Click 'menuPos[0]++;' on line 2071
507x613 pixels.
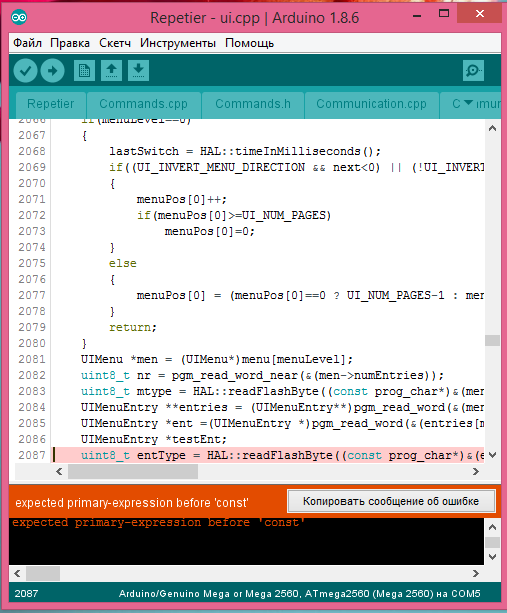pos(182,199)
